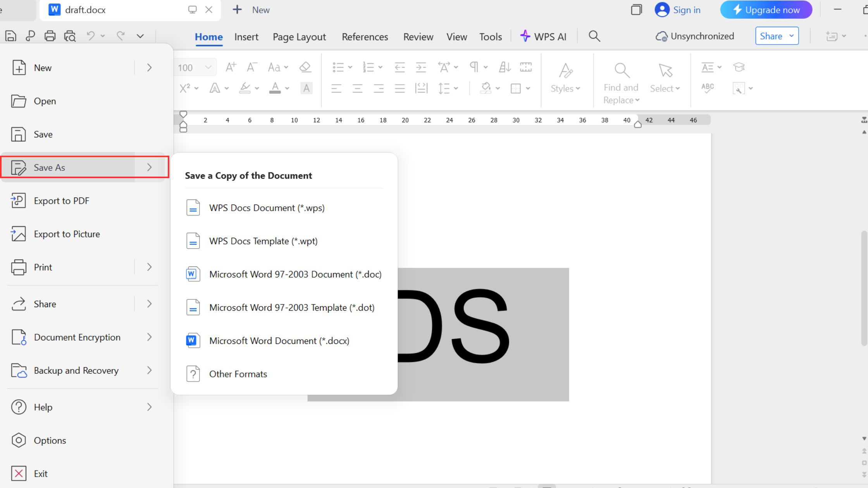Expand the Share submenu arrow in file menu
Viewport: 868px width, 488px height.
(x=149, y=304)
